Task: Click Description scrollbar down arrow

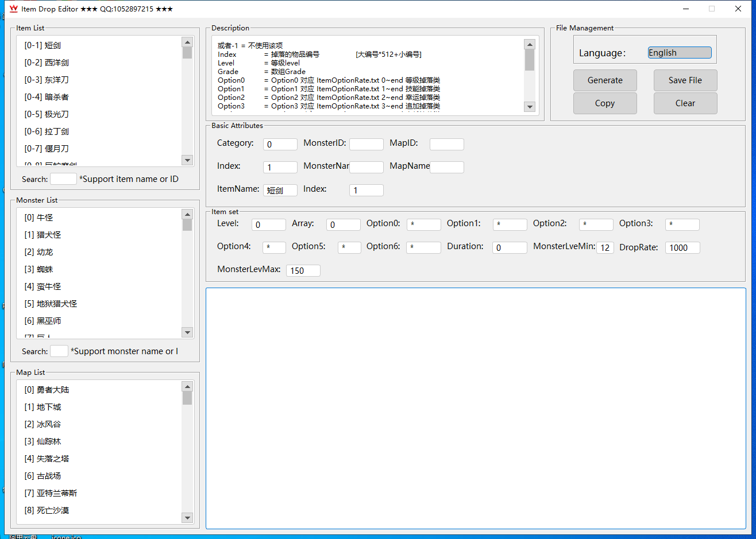Action: pyautogui.click(x=530, y=107)
